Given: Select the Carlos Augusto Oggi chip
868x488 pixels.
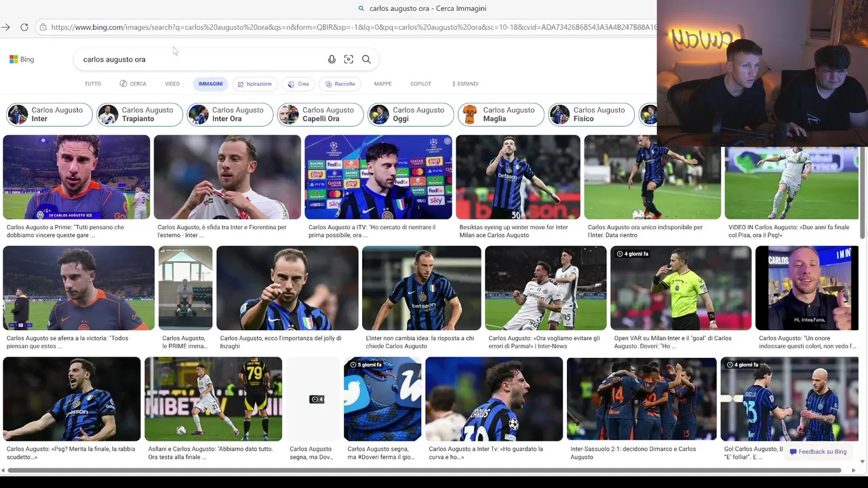Looking at the screenshot, I should tap(410, 115).
